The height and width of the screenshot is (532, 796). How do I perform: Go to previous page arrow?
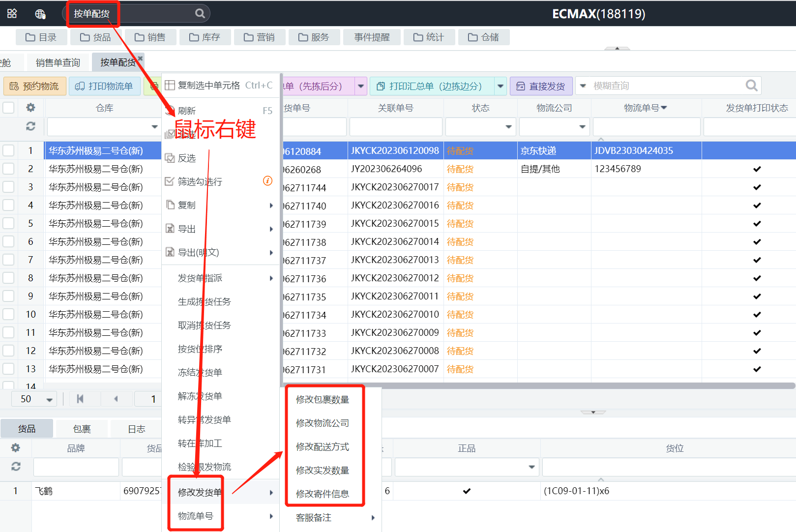[116, 399]
